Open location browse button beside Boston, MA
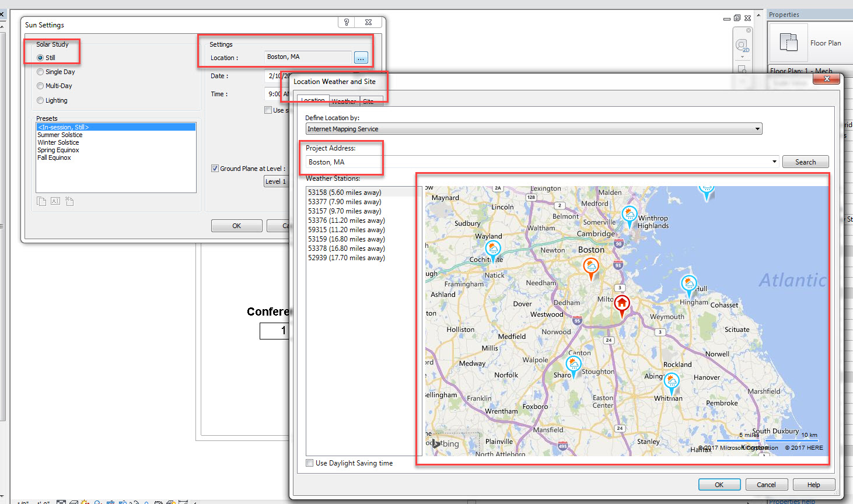This screenshot has width=853, height=504. [x=361, y=58]
